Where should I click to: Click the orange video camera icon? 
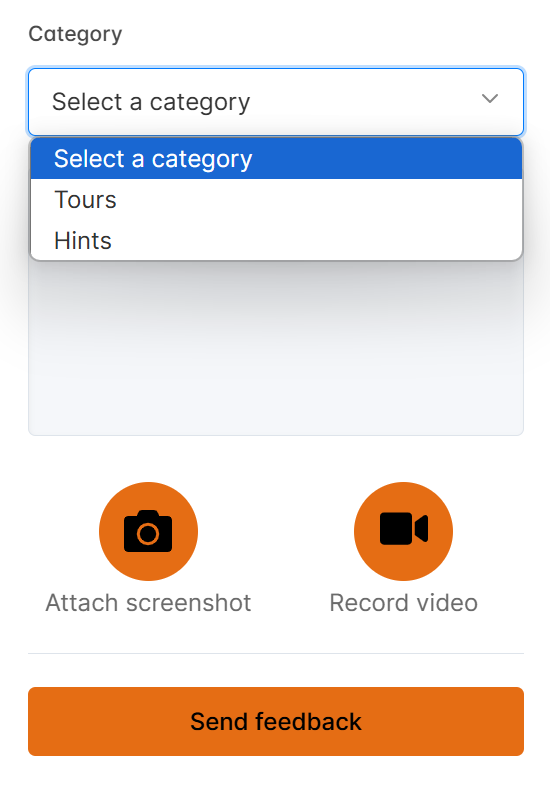tap(403, 531)
